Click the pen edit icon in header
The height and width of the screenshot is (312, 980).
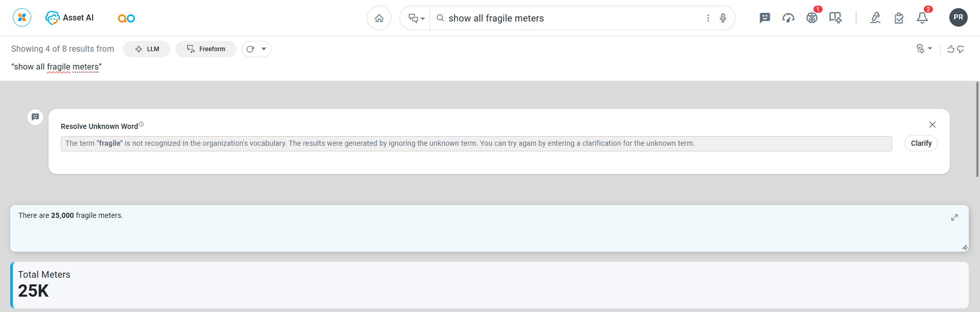[875, 18]
